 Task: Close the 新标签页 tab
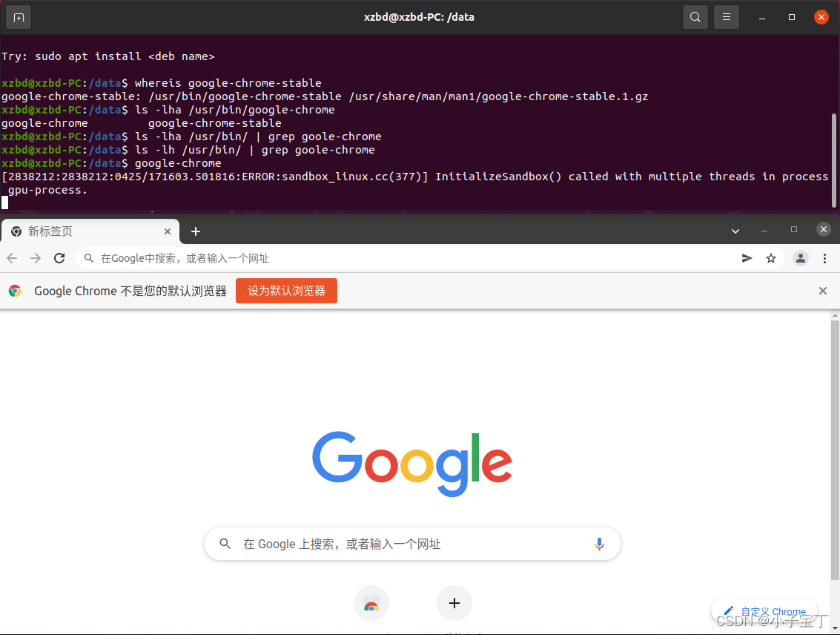(168, 231)
